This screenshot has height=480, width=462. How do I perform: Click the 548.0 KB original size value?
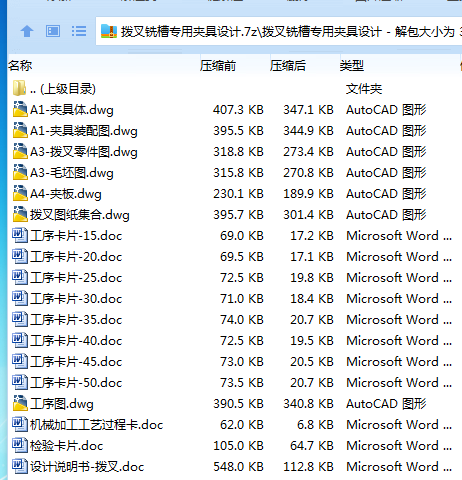coord(238,467)
